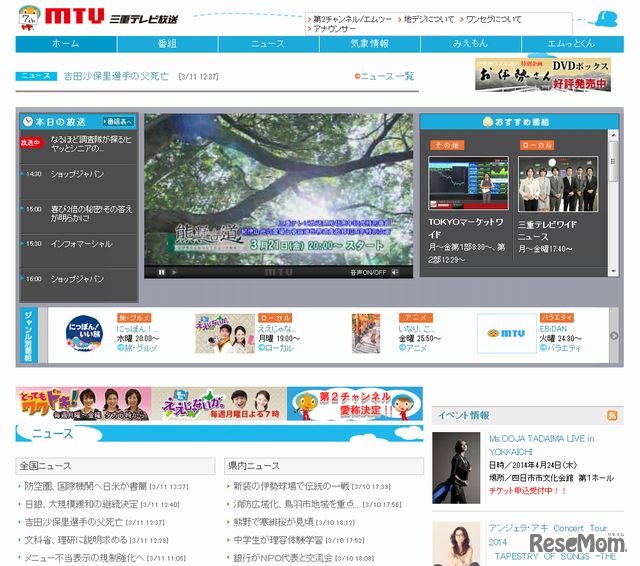
Task: Open 新装の伊勢球場で伝統の一戦 news item
Action: tap(291, 486)
